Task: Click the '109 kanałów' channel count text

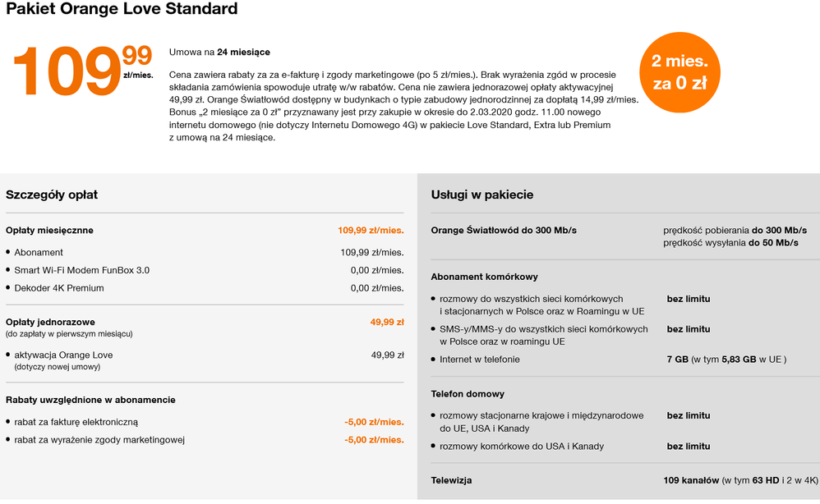Action: [x=691, y=480]
